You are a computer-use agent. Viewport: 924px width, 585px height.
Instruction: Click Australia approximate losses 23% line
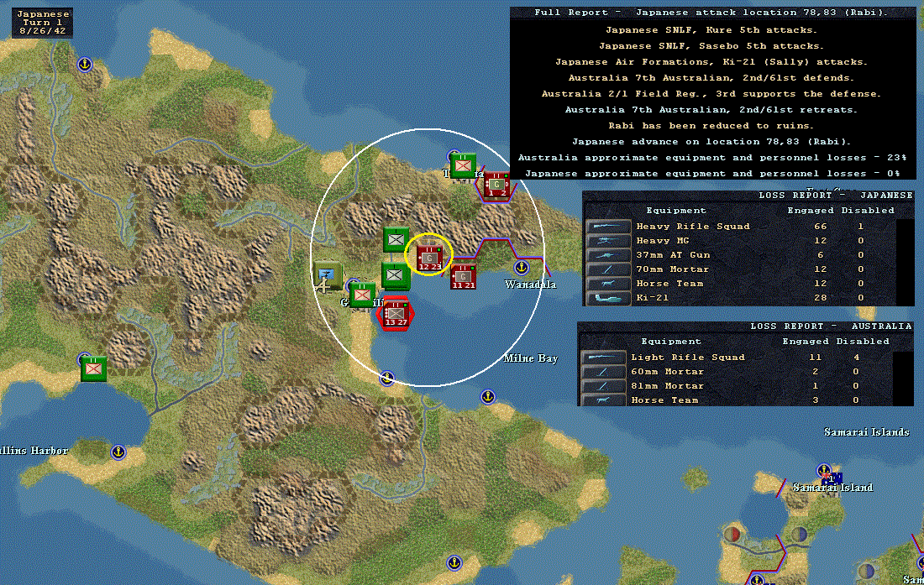pyautogui.click(x=712, y=157)
